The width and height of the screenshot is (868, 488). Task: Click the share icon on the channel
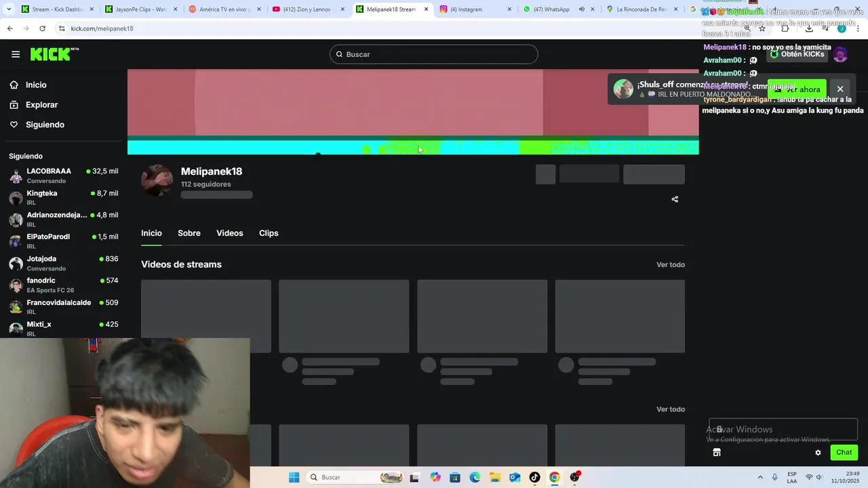pos(675,199)
